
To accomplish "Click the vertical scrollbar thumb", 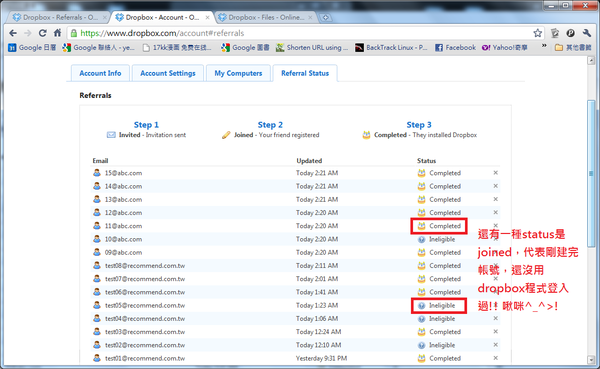I will pos(591,173).
